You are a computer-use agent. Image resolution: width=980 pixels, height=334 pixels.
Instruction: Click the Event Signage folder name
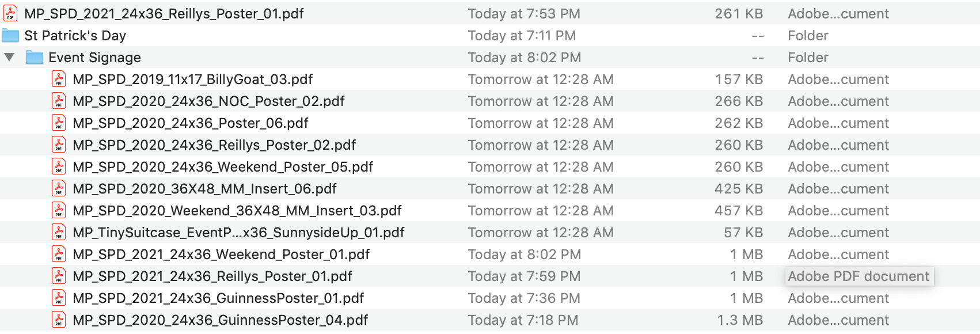tap(95, 58)
